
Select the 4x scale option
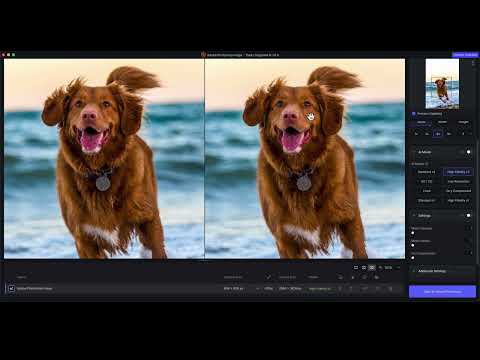pos(438,134)
